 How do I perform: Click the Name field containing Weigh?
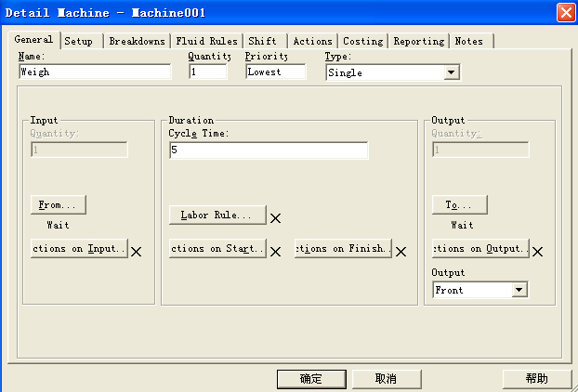(94, 72)
